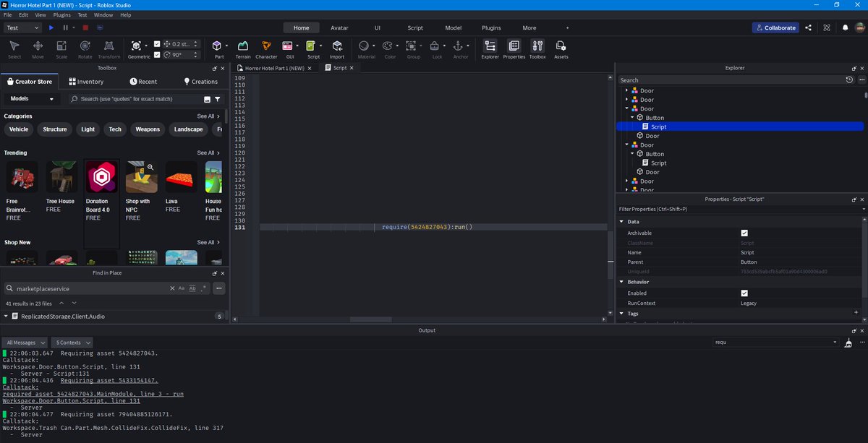This screenshot has width=868, height=443.
Task: Toggle regex search in Find in Place
Action: pos(203,288)
